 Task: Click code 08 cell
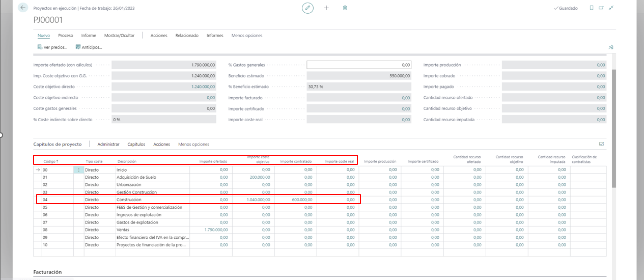(57, 230)
